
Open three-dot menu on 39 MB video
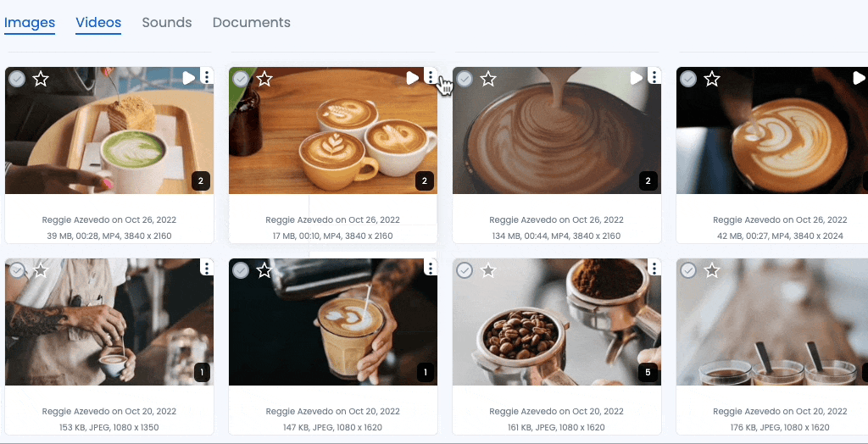[207, 76]
